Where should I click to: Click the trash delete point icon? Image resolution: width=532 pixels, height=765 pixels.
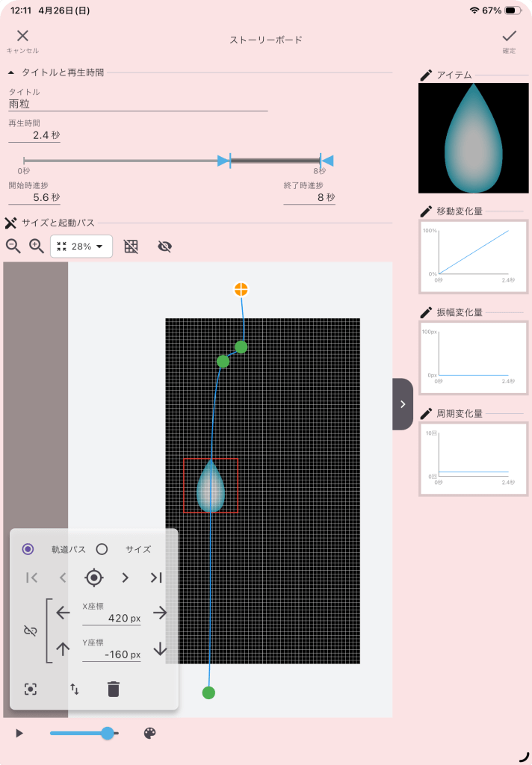click(113, 689)
